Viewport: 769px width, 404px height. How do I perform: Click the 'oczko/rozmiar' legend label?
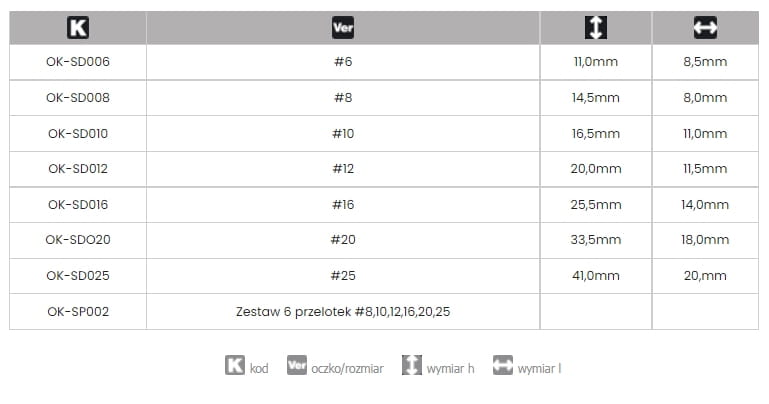point(350,368)
